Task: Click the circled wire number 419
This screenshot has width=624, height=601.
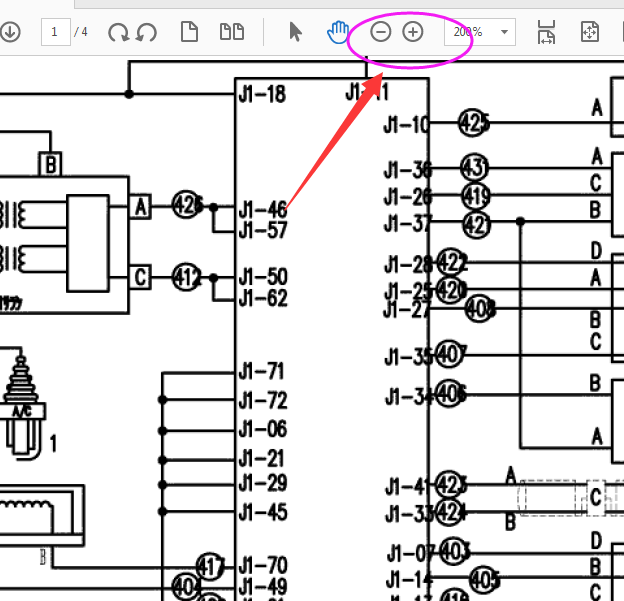Action: pos(476,196)
